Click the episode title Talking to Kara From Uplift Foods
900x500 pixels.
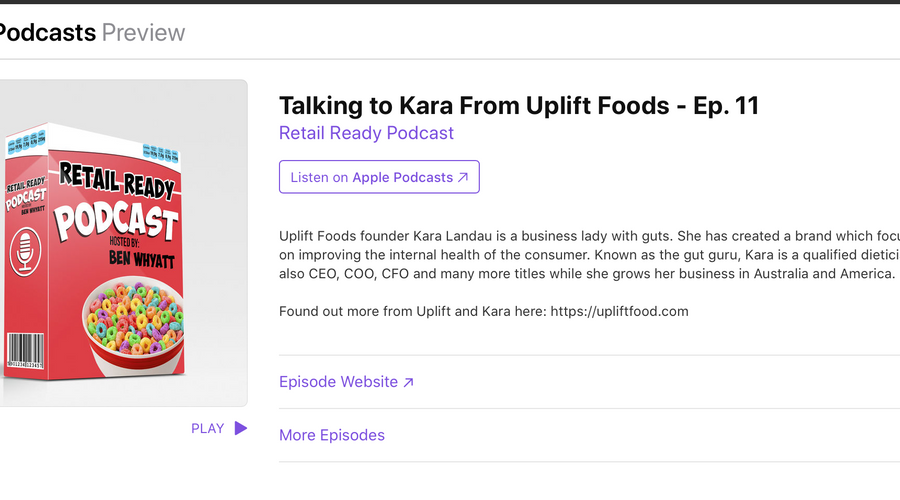click(519, 106)
